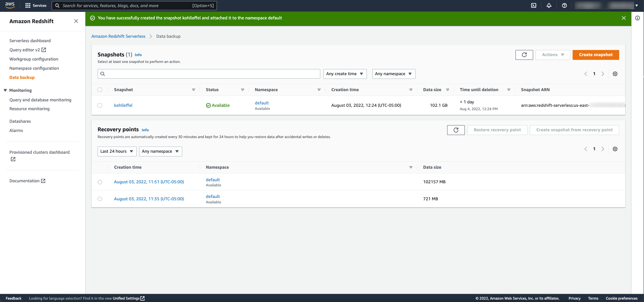Focus the AWS services search bar

click(134, 5)
